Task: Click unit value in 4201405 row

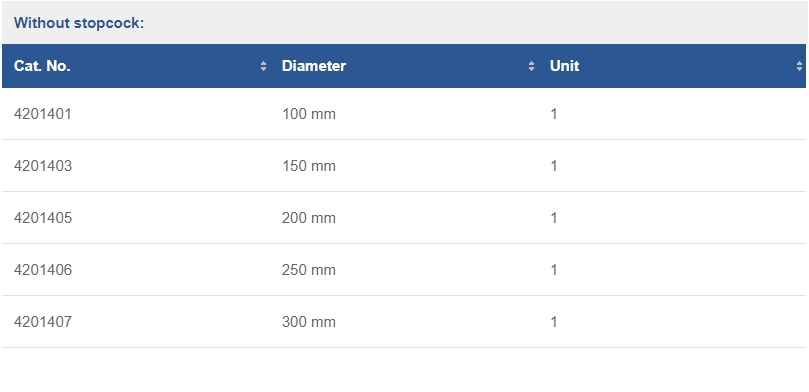Action: tap(554, 218)
